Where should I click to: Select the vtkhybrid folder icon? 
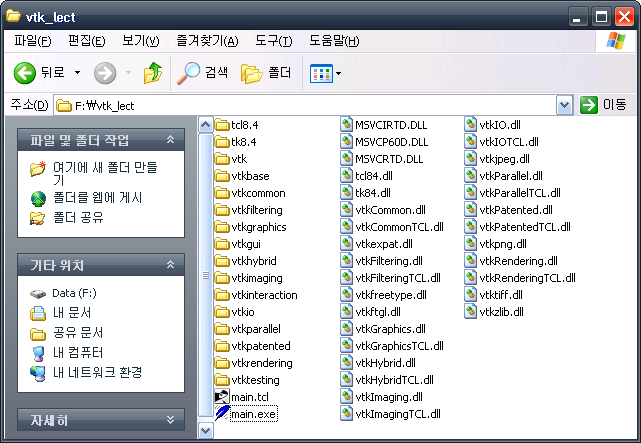(x=222, y=261)
